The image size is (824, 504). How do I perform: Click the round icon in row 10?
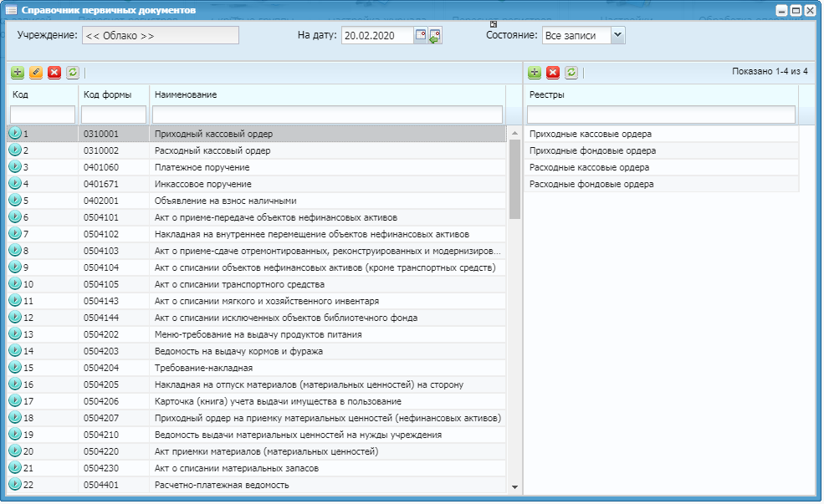[x=15, y=284]
